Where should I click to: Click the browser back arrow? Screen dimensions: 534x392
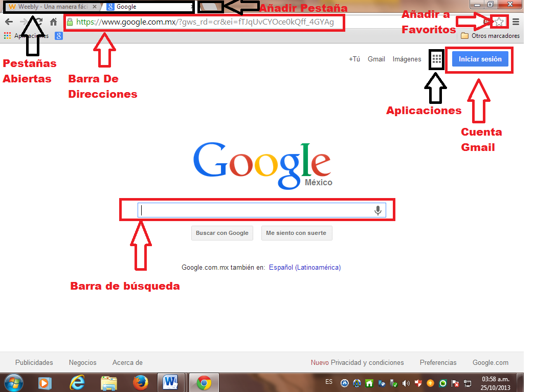point(9,22)
